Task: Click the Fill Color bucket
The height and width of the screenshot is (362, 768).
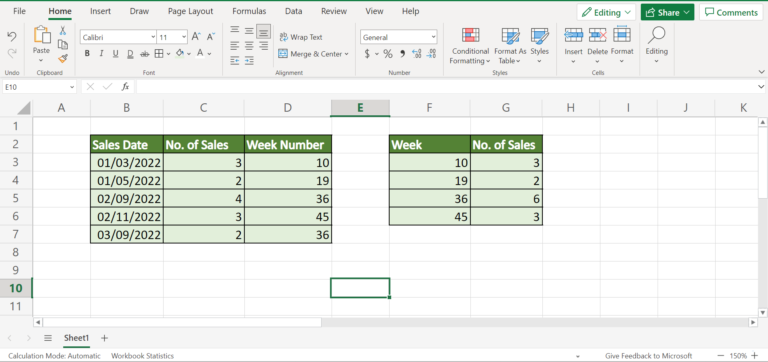Action: [180, 53]
